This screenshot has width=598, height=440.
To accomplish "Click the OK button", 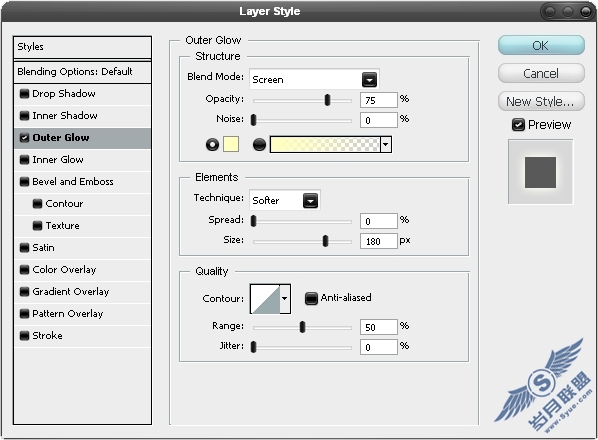I will point(541,45).
